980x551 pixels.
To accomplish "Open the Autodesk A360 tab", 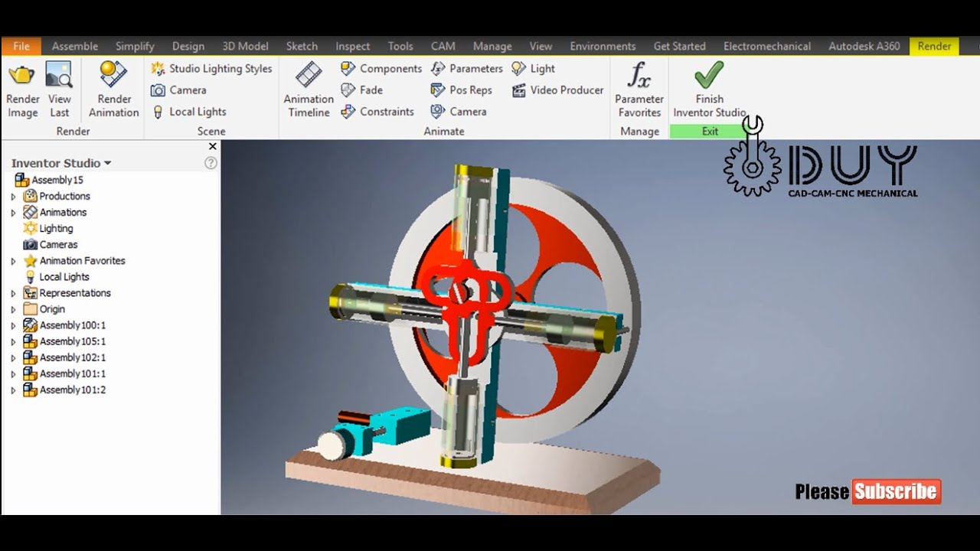I will pyautogui.click(x=864, y=46).
